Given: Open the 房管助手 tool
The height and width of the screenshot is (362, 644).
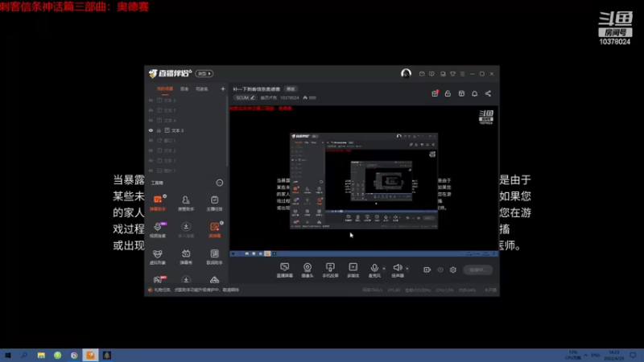Looking at the screenshot, I should [x=186, y=204].
